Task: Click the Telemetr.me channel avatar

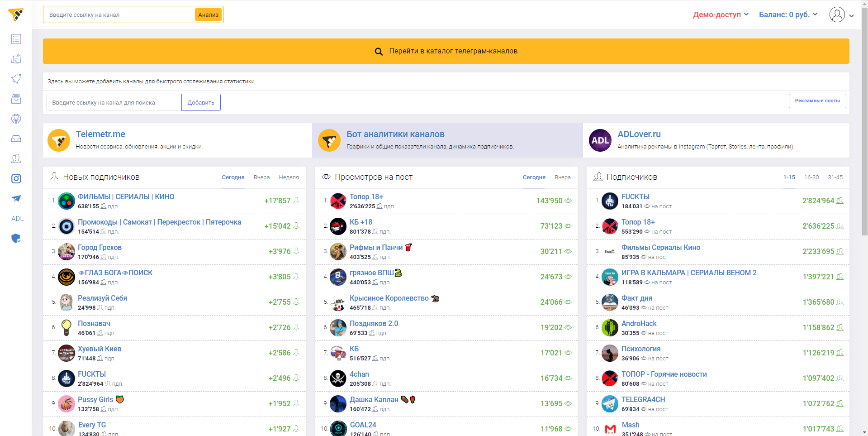Action: [x=59, y=140]
